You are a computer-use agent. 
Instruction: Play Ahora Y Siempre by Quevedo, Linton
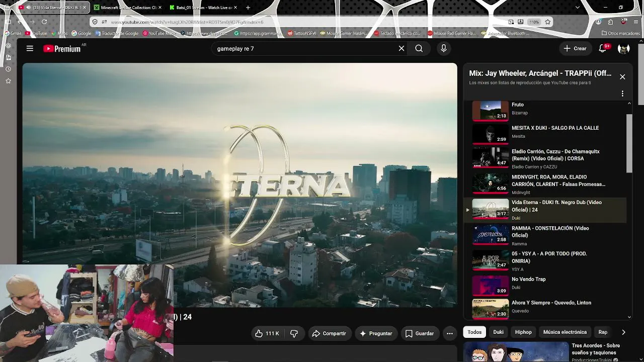[x=545, y=308]
